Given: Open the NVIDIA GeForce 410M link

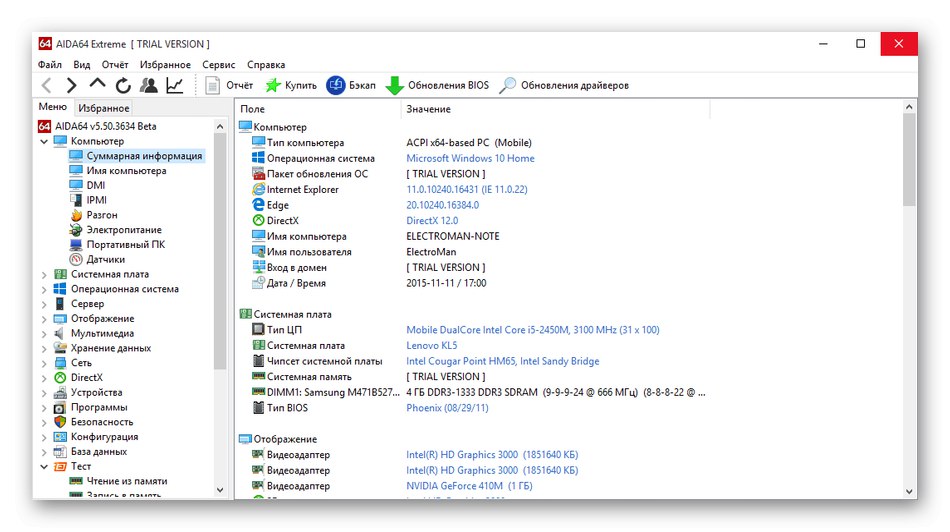Looking at the screenshot, I should point(469,486).
